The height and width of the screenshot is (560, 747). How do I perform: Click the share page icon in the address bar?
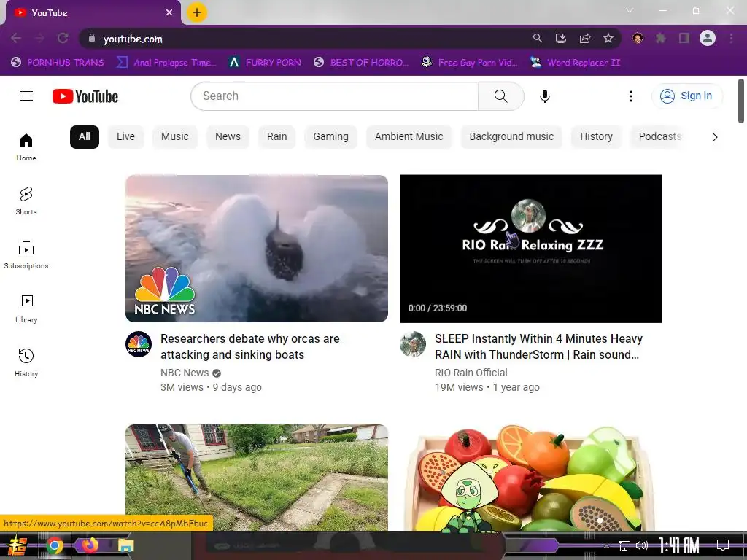585,38
